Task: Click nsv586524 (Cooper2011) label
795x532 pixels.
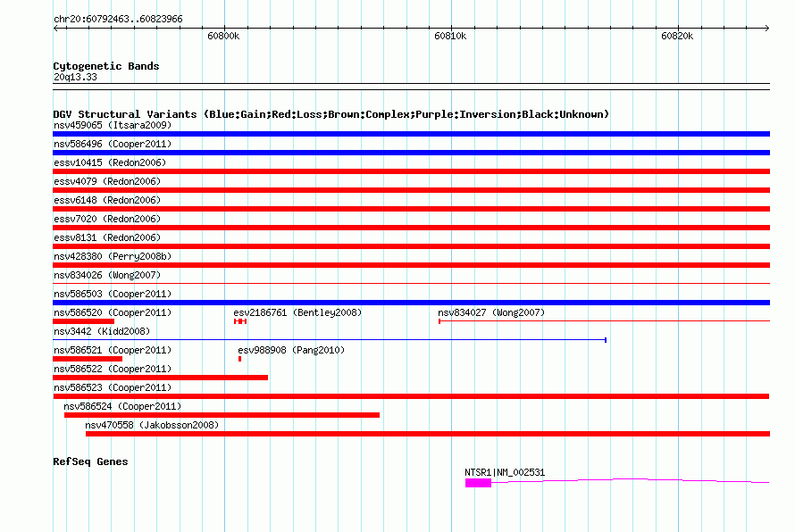Action: click(x=122, y=406)
